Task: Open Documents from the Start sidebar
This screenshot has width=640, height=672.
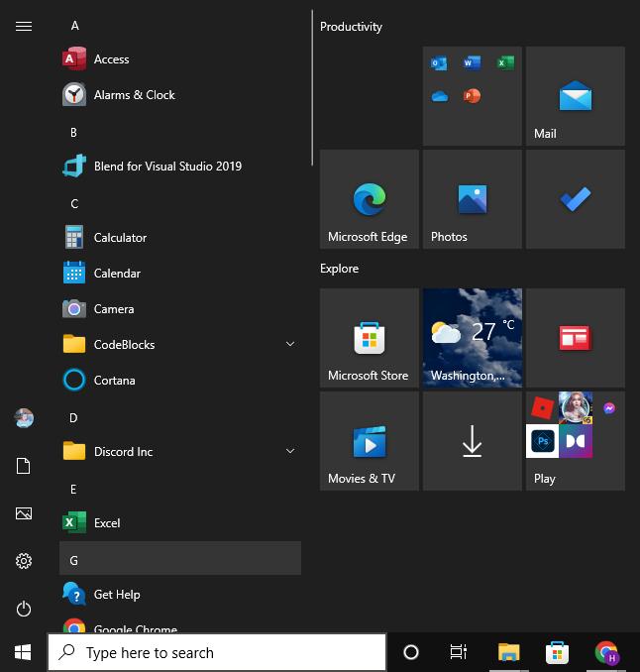Action: point(24,466)
